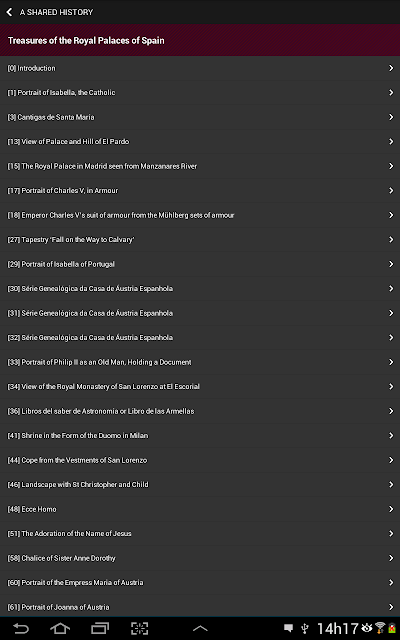This screenshot has width=400, height=640.
Task: Open Tapestry 'Fall on the Way to Calvary'
Action: coord(200,240)
